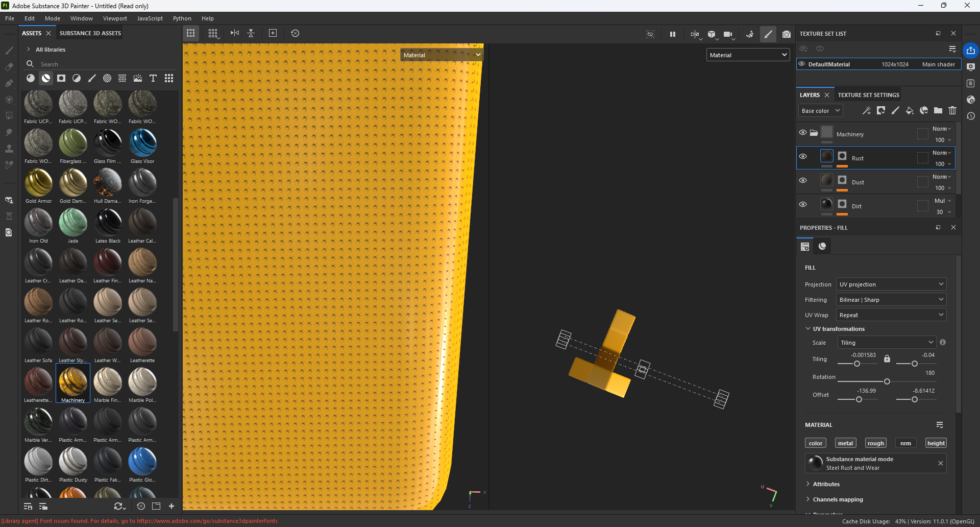Click the screenshot camera icon in top toolbar
Screen dimensions: 980x527
point(787,34)
